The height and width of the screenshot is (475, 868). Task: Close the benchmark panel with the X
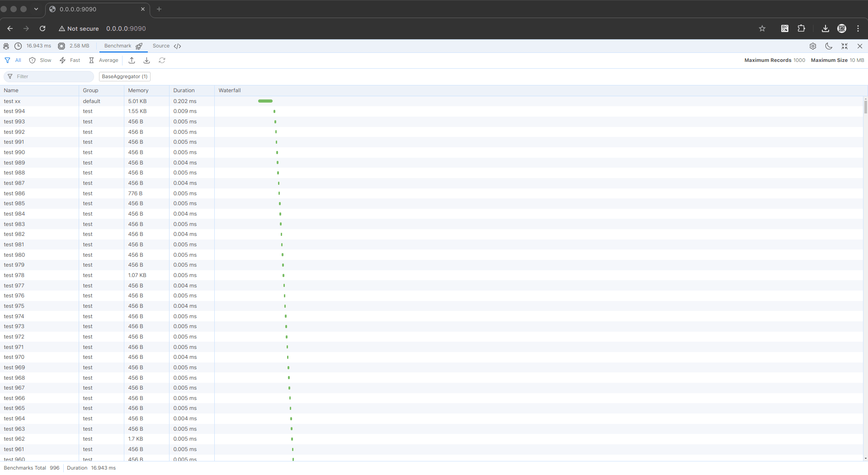(x=860, y=46)
